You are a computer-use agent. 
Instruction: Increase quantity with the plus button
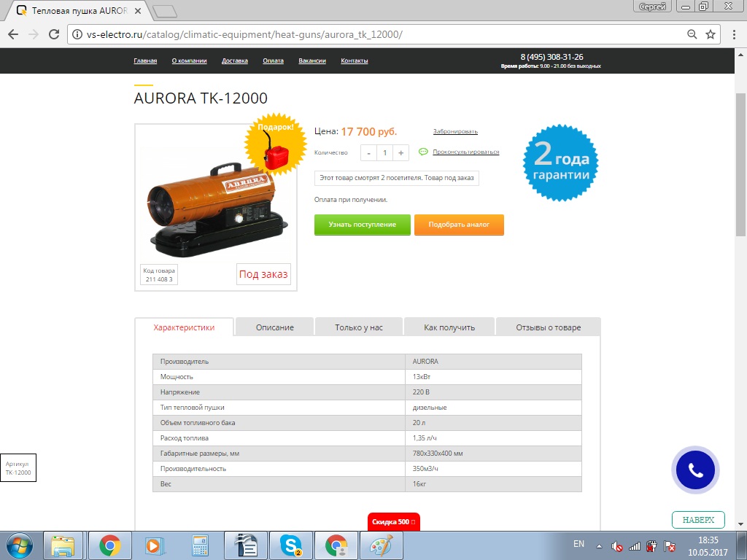(x=400, y=153)
